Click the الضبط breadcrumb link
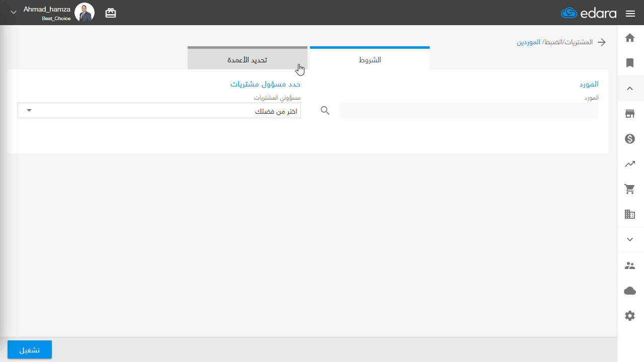The height and width of the screenshot is (362, 644). coord(553,42)
